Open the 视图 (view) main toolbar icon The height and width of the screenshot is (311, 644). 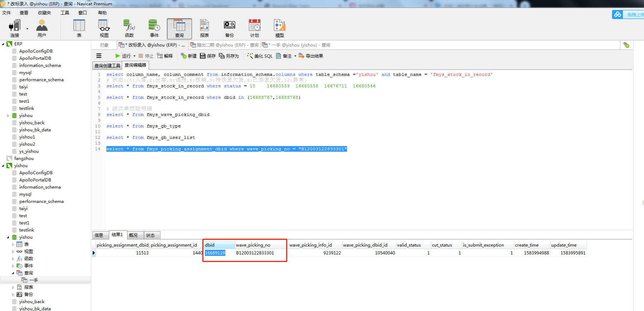coord(104,29)
